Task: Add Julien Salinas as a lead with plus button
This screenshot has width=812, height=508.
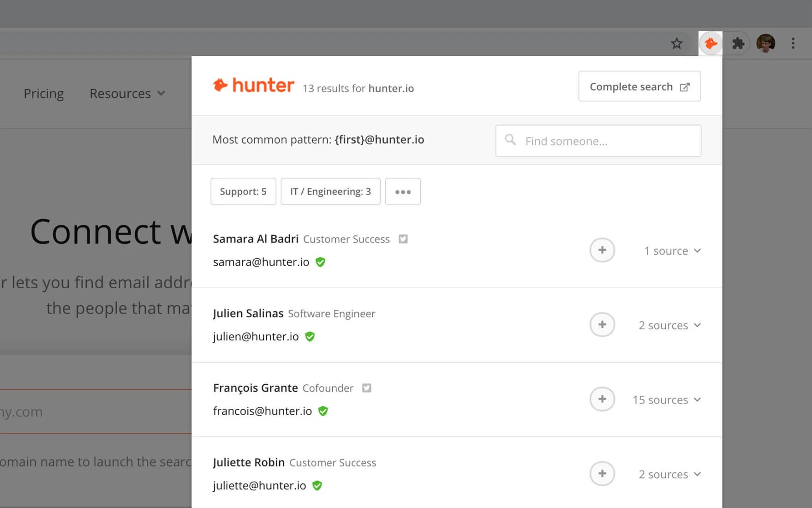Action: (602, 324)
